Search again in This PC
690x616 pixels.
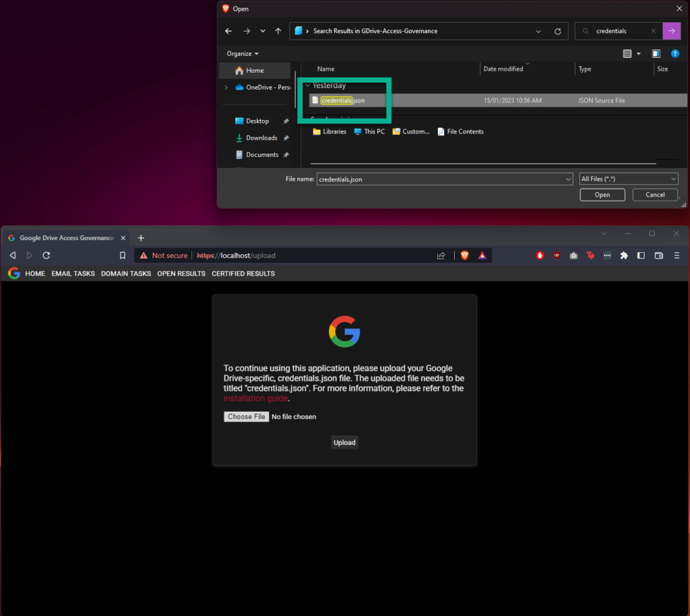[x=369, y=131]
